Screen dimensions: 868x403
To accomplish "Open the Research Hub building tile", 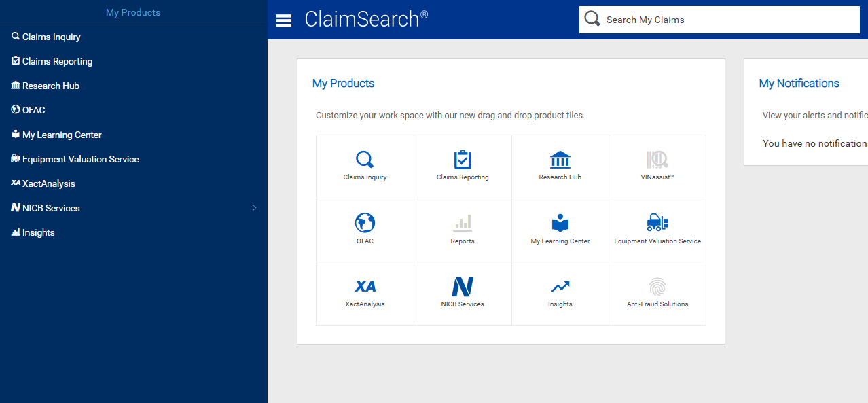I will pos(560,160).
